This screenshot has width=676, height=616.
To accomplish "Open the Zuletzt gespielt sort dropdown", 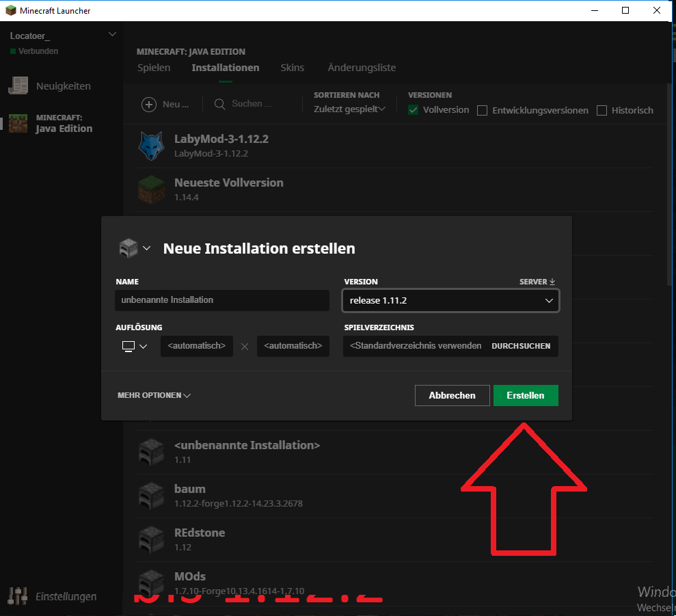I will click(349, 109).
